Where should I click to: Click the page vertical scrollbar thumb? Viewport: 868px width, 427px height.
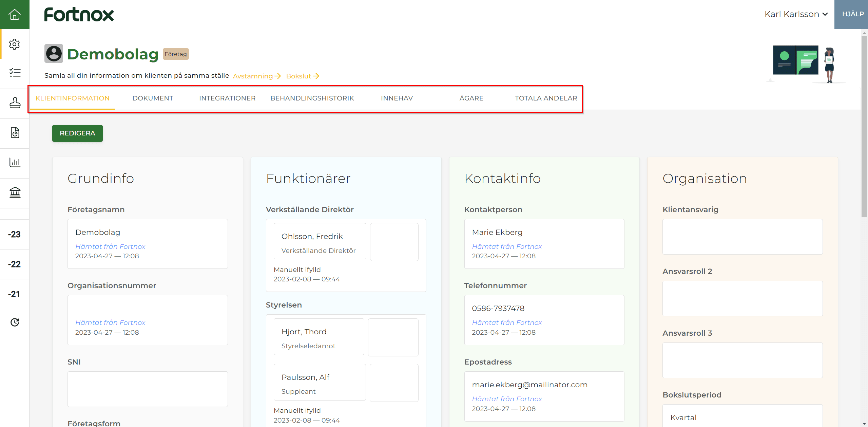pos(864,126)
